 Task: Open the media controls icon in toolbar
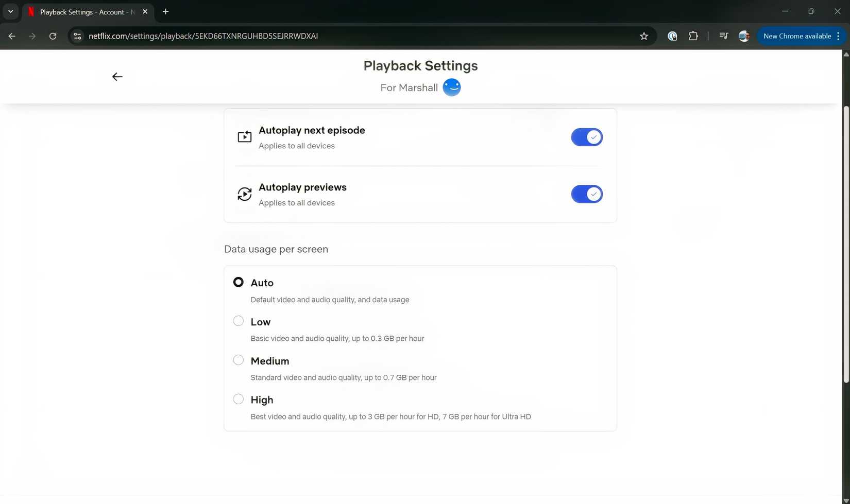click(724, 36)
